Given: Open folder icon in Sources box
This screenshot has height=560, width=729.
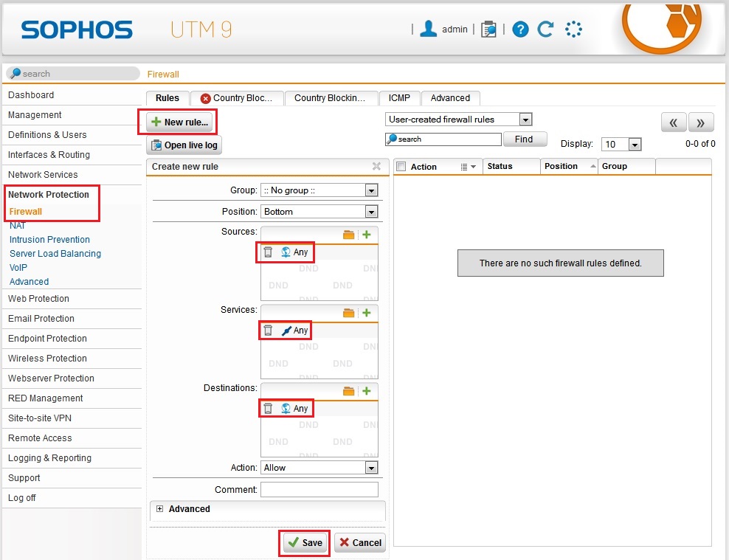Looking at the screenshot, I should coord(349,235).
